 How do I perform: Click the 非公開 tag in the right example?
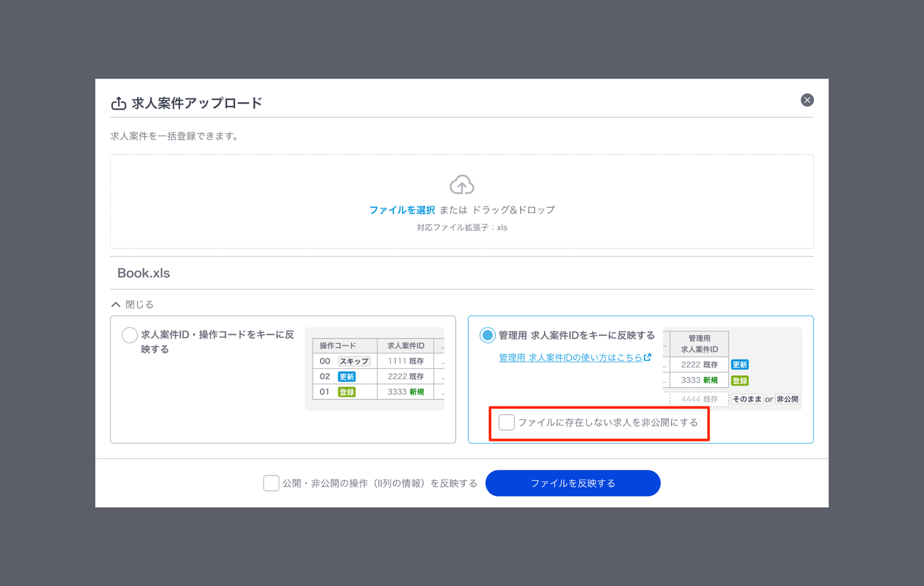tap(787, 399)
